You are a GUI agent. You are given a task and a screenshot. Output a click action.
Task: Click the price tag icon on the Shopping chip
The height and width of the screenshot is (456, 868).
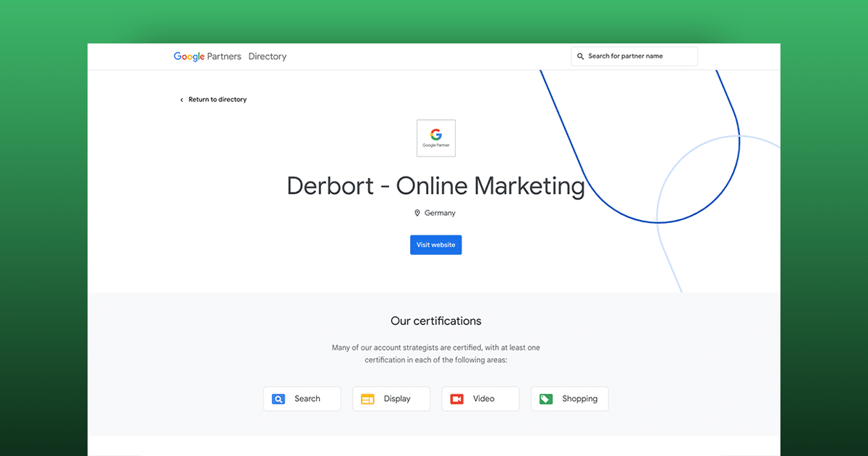pos(546,399)
